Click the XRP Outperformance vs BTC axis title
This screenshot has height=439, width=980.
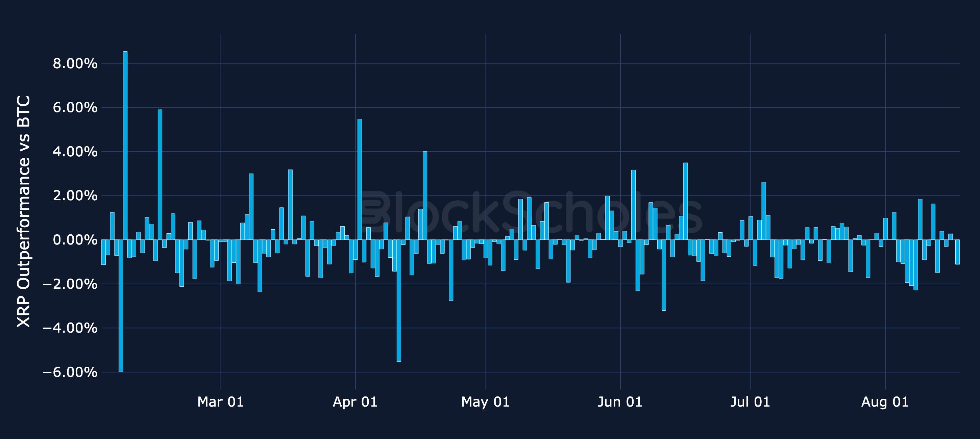click(x=24, y=211)
